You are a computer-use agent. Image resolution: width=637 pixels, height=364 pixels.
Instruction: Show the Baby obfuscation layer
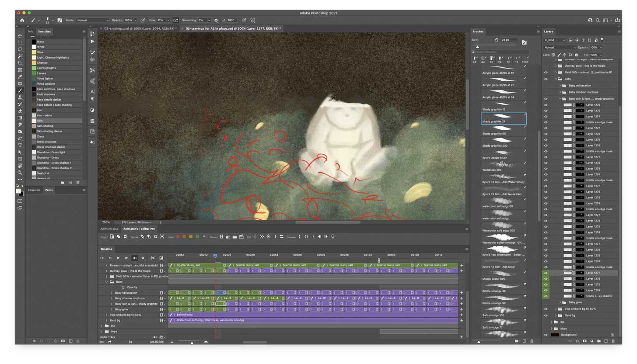coord(546,86)
